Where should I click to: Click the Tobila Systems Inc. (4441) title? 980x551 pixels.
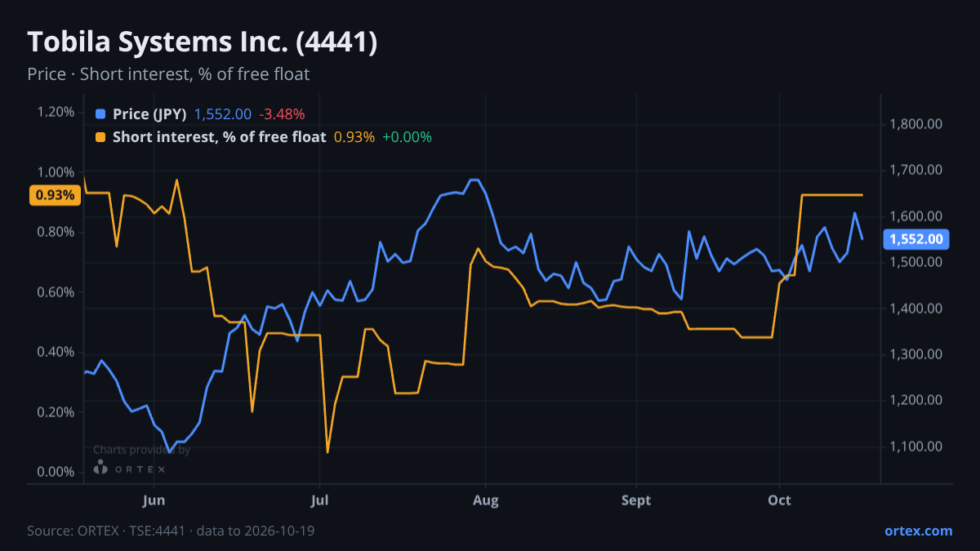[x=202, y=42]
